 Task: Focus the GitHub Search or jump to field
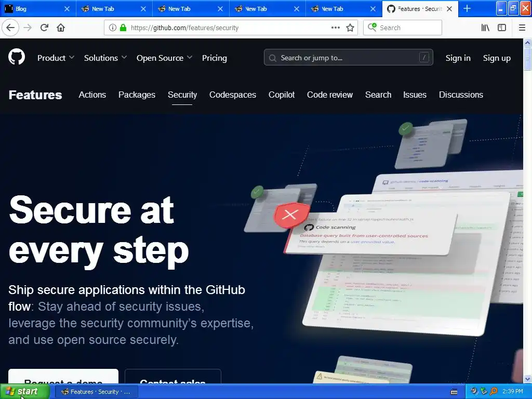[349, 57]
